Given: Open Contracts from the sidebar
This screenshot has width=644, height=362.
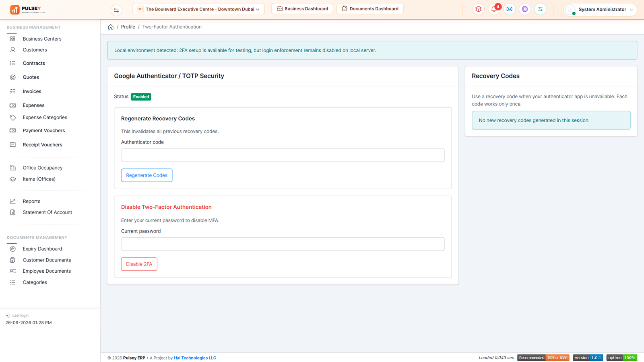Looking at the screenshot, I should pyautogui.click(x=34, y=63).
